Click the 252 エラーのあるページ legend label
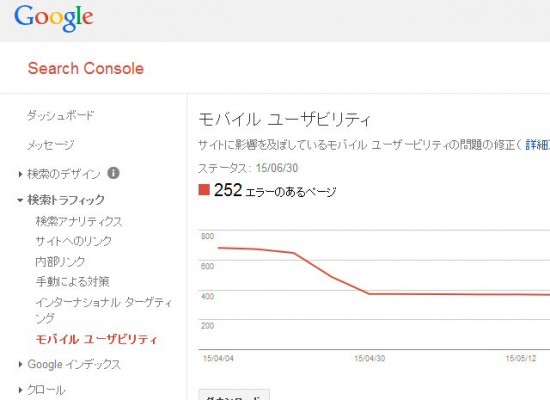550x400 pixels. [275, 191]
